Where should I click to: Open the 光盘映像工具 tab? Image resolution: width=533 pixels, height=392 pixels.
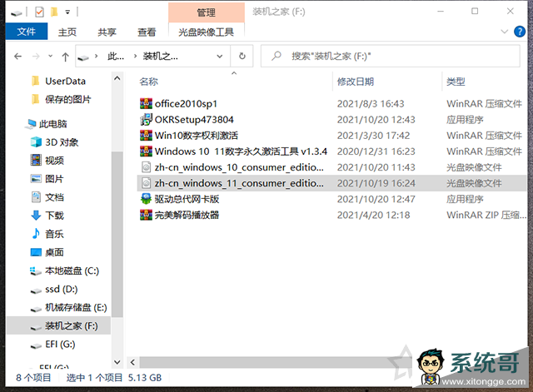point(206,32)
